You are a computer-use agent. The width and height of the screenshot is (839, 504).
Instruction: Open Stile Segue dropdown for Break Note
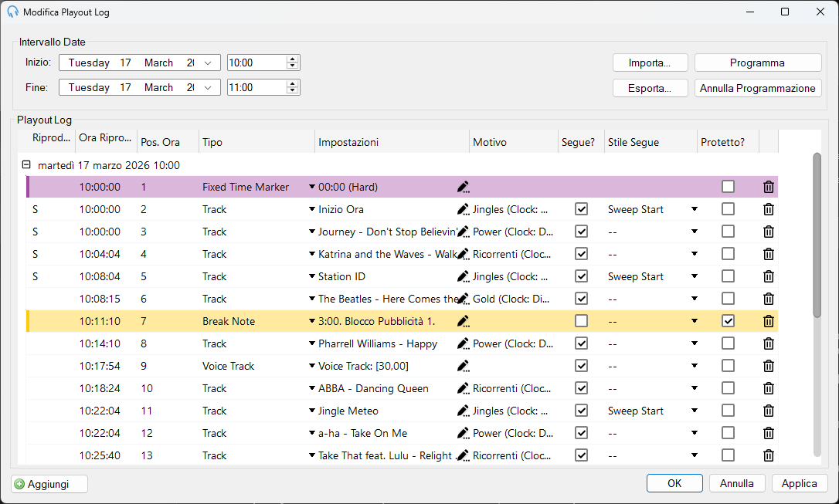pyautogui.click(x=695, y=321)
